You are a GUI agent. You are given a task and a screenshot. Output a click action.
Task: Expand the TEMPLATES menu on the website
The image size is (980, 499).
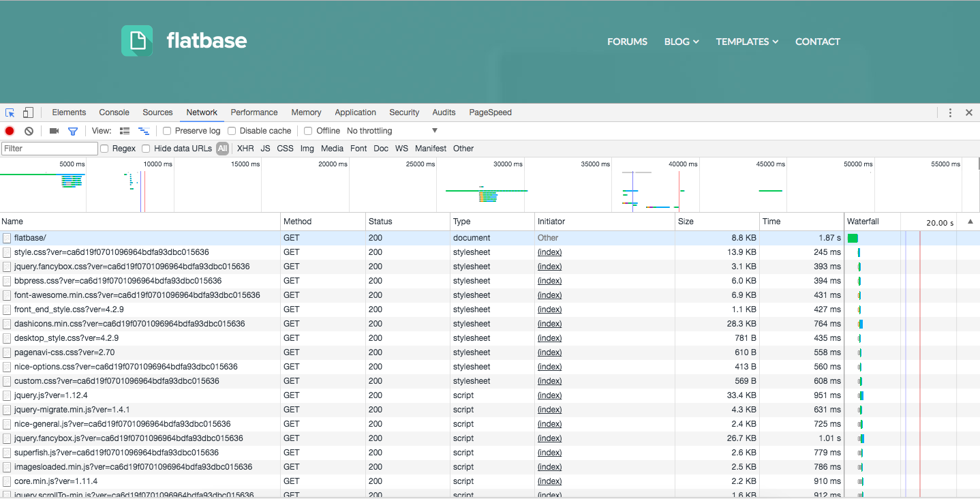coord(747,42)
